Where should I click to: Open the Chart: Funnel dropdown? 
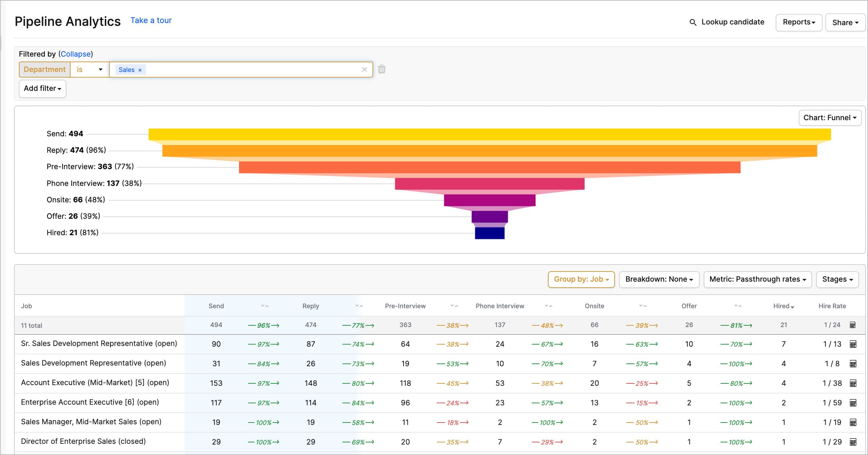[830, 118]
